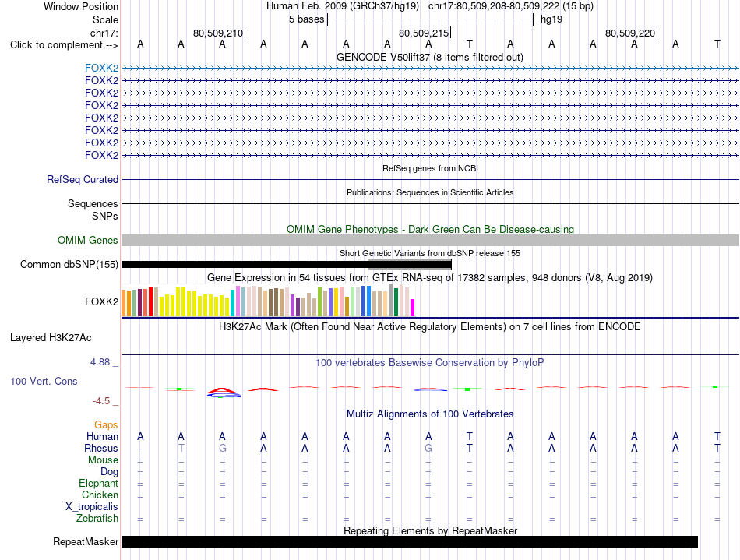Click the Dog species label
Viewport: 740px width, 560px height.
[x=110, y=472]
